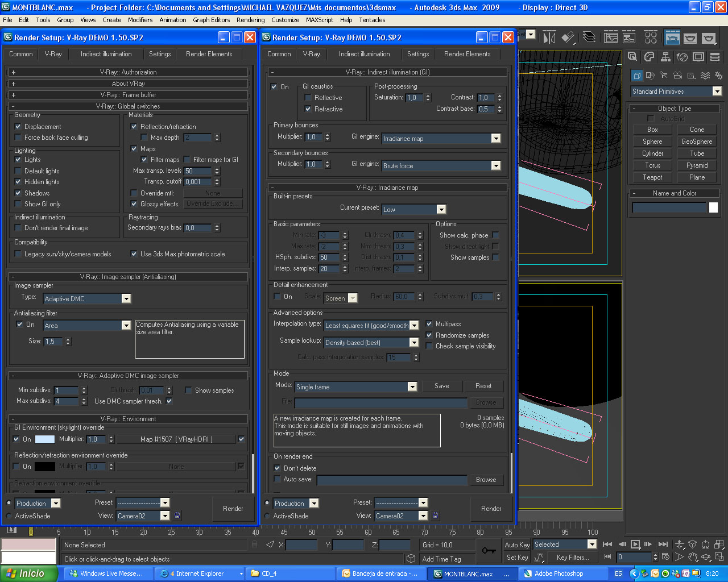Viewport: 728px width, 582px height.
Task: Click Map #1507 VRayHDRI button
Action: pos(176,439)
